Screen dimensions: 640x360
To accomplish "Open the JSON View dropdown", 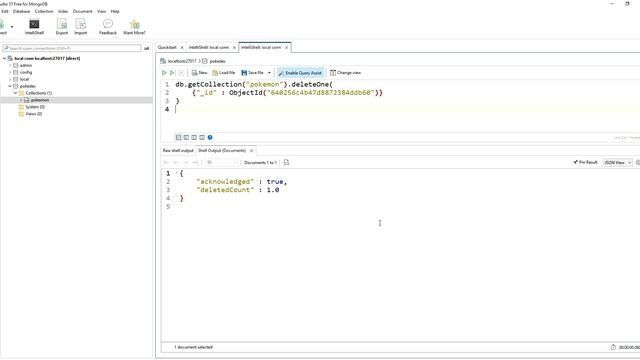I will (618, 162).
